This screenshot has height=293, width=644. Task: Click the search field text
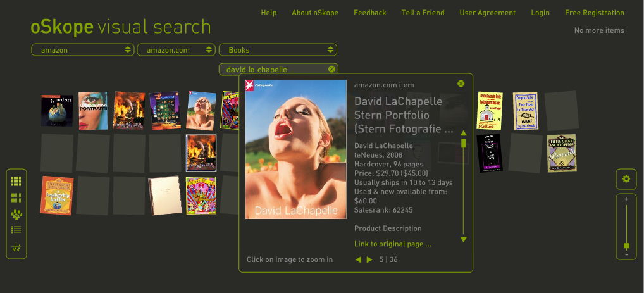tap(257, 70)
